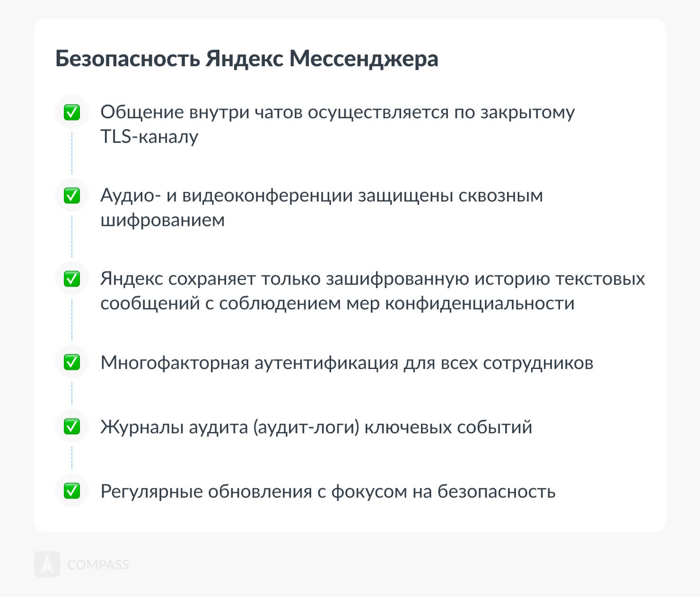Click the COMPASS watermark text
Viewport: 700px width, 597px height.
click(98, 564)
